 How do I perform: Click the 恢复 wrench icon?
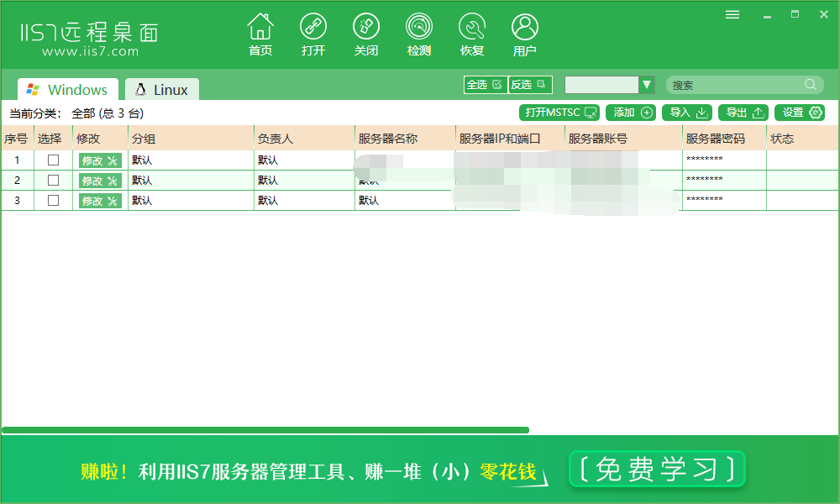472,27
